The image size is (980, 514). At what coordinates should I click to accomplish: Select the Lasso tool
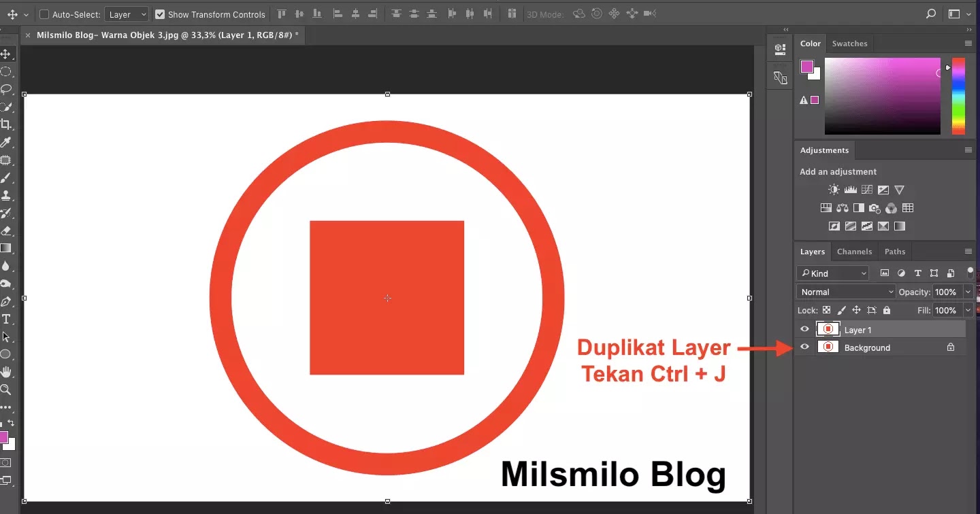6,89
